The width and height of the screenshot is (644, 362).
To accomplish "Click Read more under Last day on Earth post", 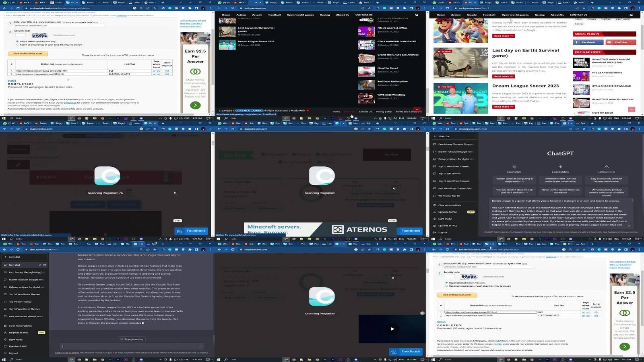I will tap(503, 76).
